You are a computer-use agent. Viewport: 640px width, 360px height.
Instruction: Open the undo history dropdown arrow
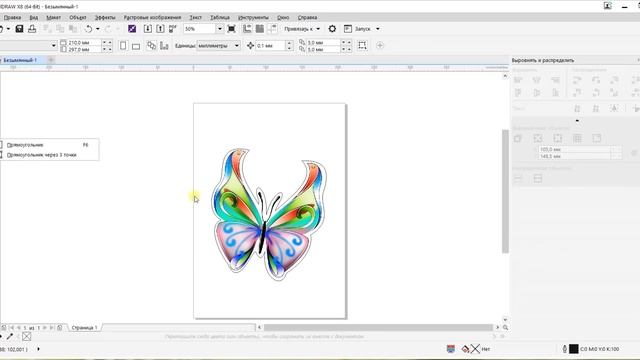97,29
